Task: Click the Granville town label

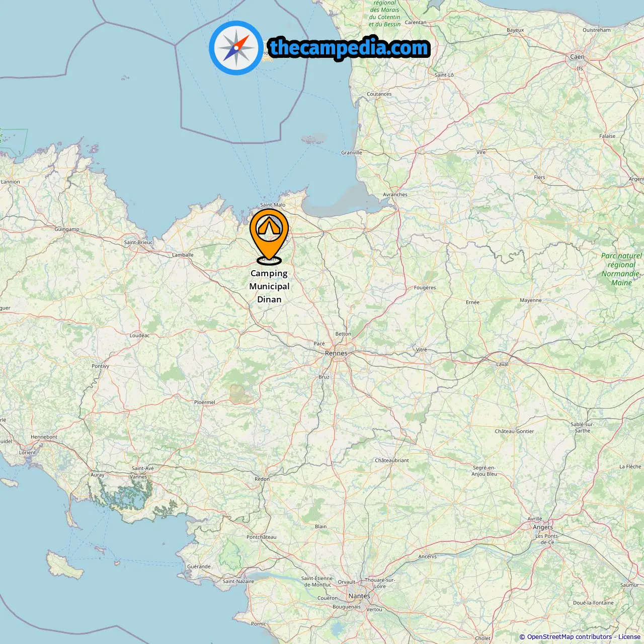Action: click(x=352, y=152)
